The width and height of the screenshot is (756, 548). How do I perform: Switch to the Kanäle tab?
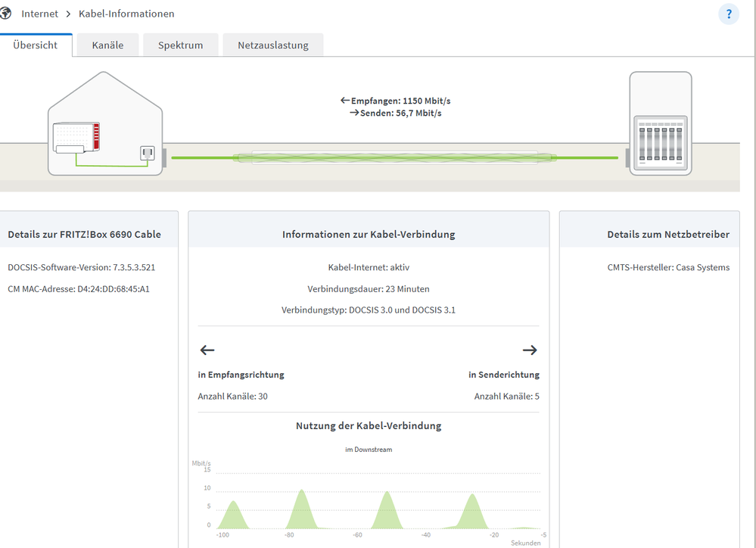[107, 45]
